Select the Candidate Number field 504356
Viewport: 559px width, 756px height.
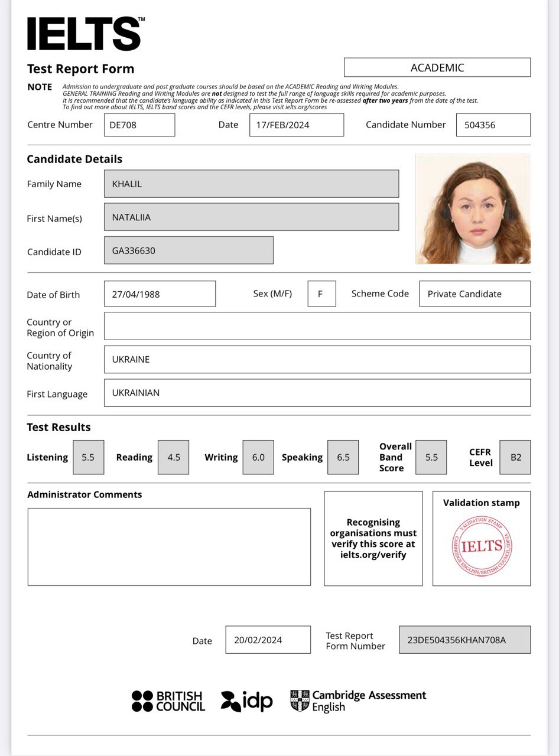click(x=493, y=125)
